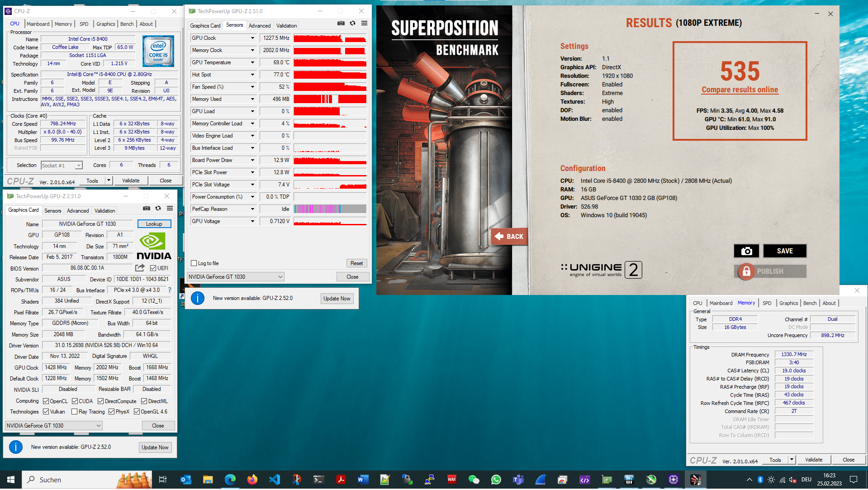This screenshot has width=868, height=490.
Task: Enable the Log to file checkbox
Action: pos(194,263)
